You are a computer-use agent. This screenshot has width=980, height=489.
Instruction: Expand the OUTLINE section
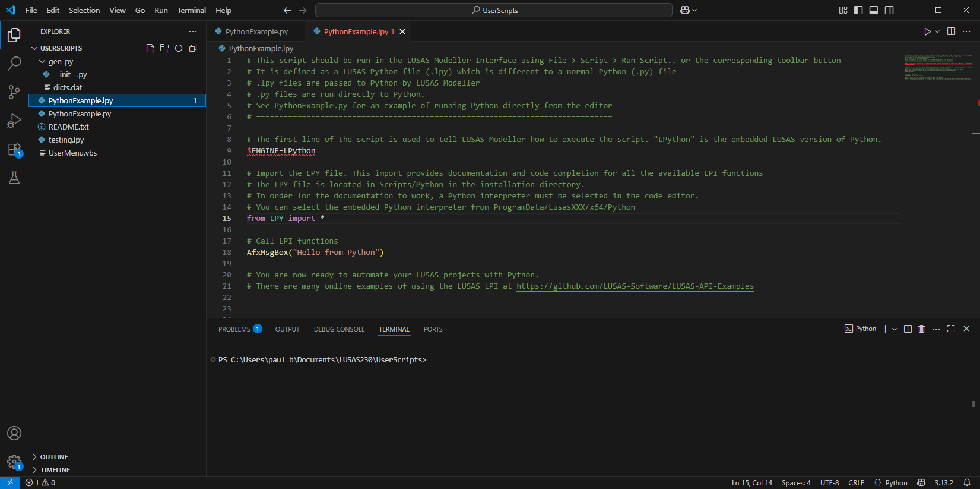(54, 457)
